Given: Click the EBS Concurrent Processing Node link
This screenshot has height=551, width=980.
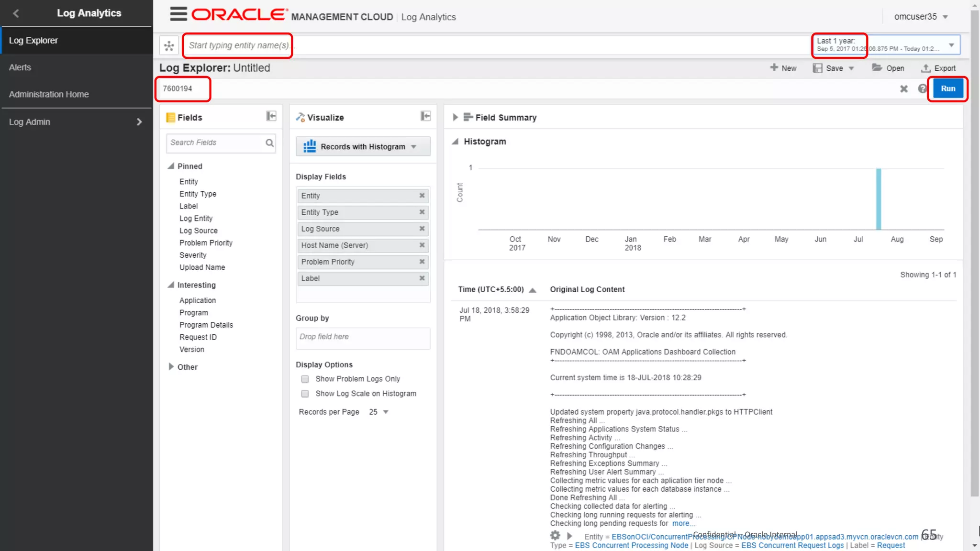Looking at the screenshot, I should pyautogui.click(x=632, y=545).
